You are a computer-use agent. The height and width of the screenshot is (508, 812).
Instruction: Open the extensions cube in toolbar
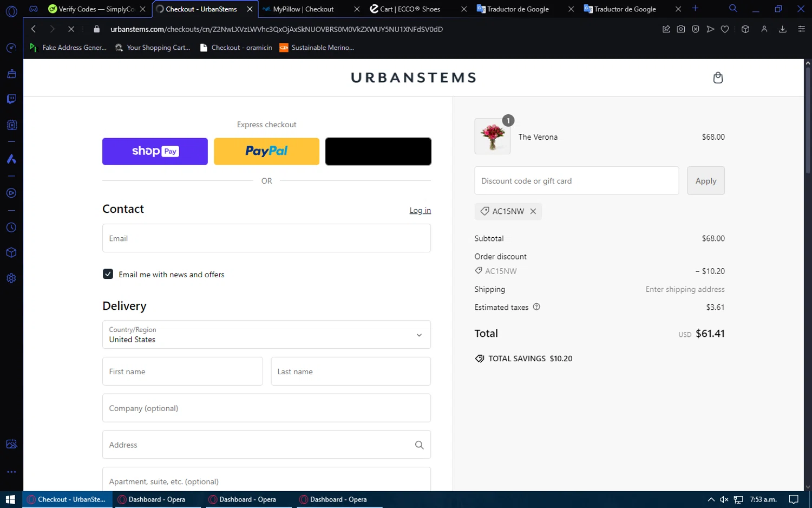745,29
